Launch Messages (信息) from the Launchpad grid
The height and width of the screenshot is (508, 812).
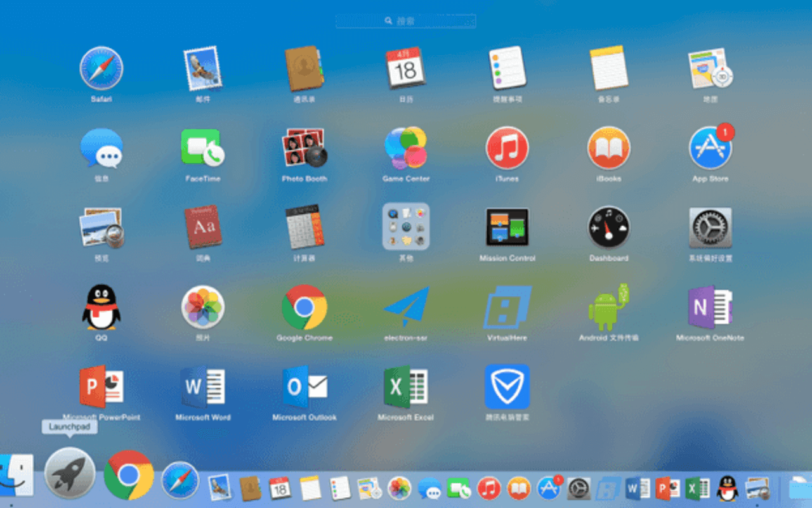(x=101, y=148)
